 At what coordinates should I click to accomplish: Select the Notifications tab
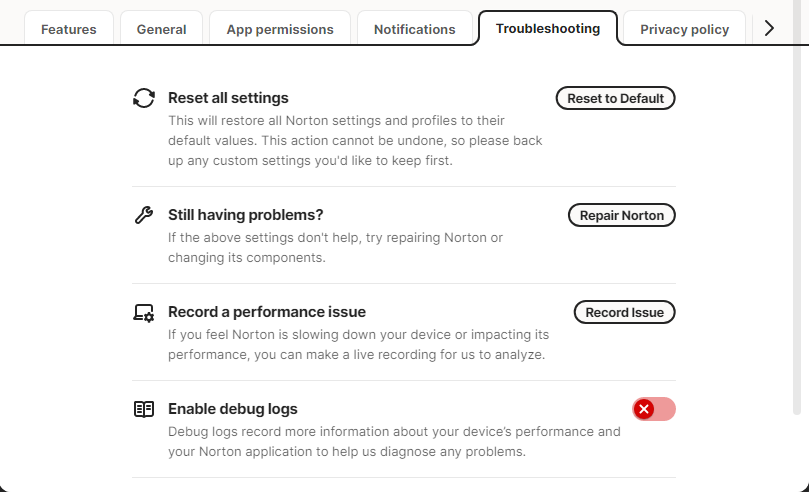point(414,29)
